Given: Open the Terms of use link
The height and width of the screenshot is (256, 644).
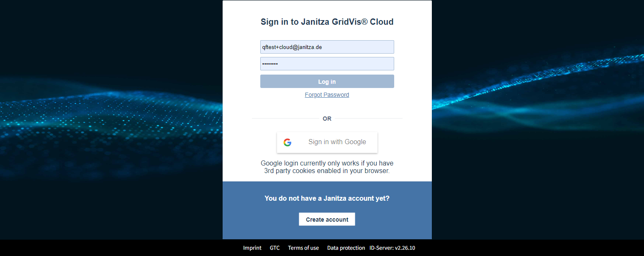Looking at the screenshot, I should (x=303, y=248).
